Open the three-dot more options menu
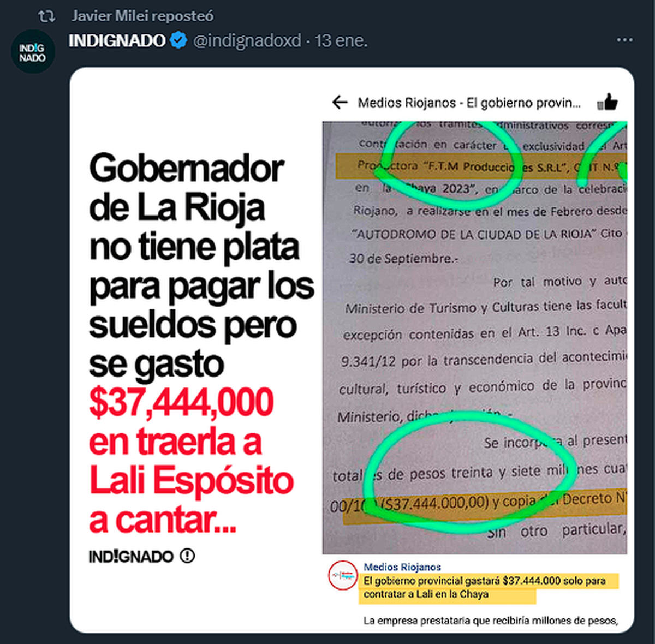Screen dimensions: 655x644 [x=624, y=40]
